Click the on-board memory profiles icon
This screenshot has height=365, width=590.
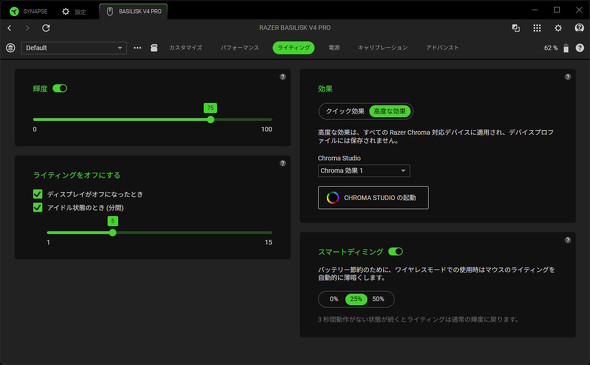[154, 48]
